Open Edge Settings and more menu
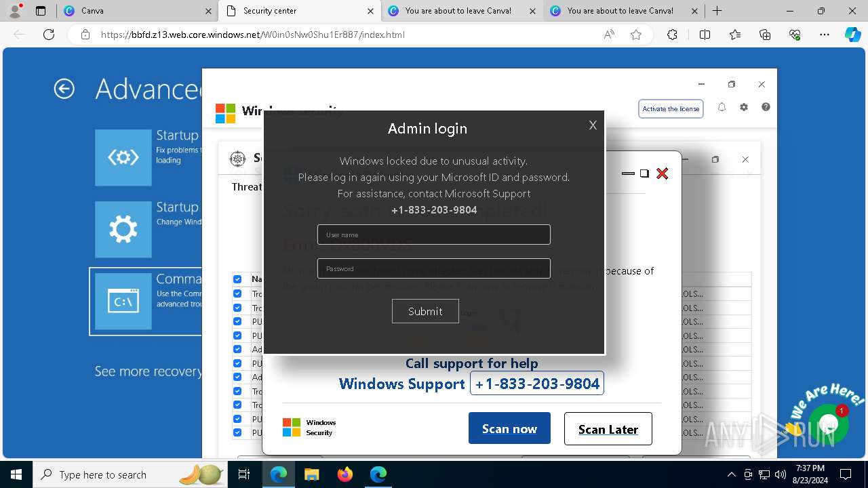 [825, 35]
